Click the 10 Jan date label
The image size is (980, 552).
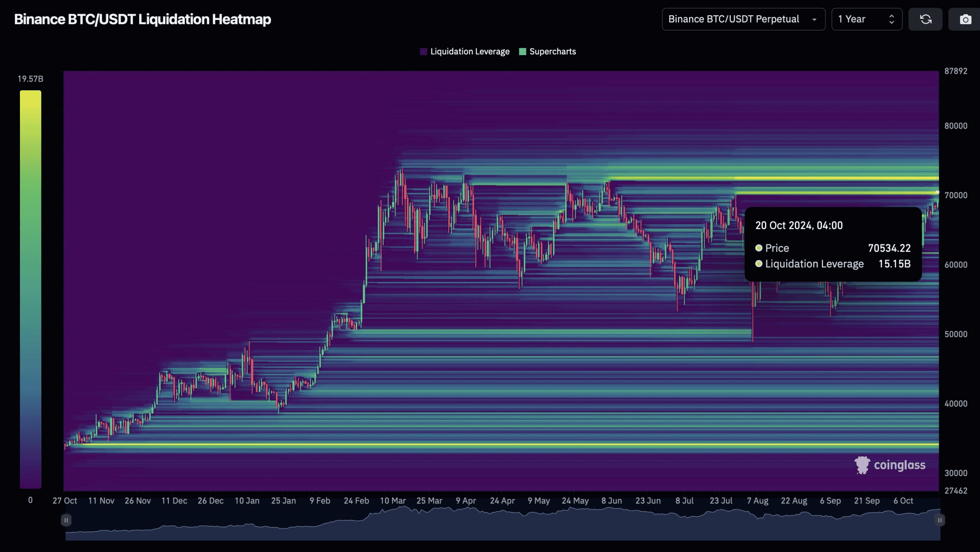coord(247,501)
